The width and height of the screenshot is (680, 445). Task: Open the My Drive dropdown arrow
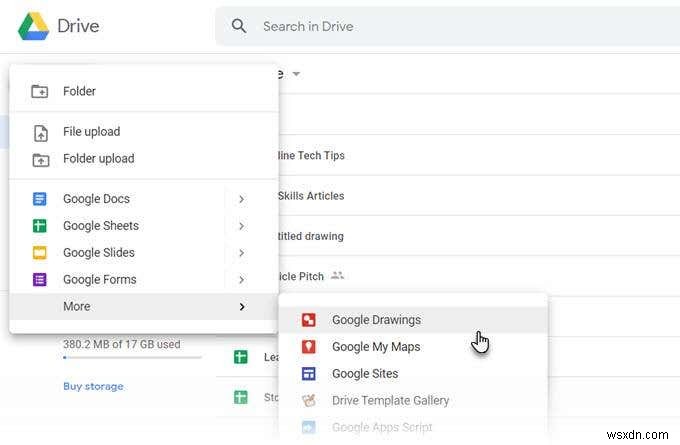[x=296, y=74]
